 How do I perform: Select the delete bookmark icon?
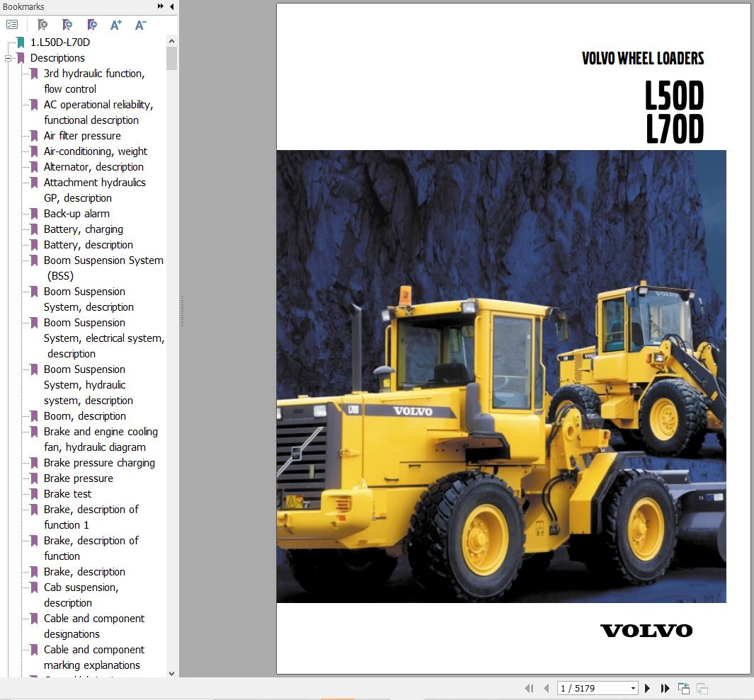click(42, 24)
